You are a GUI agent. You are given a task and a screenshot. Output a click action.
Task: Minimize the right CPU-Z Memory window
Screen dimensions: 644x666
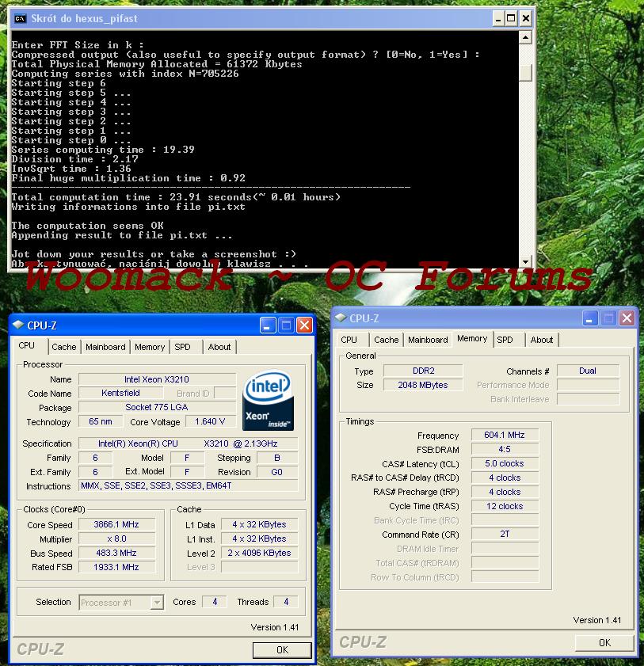[x=590, y=318]
